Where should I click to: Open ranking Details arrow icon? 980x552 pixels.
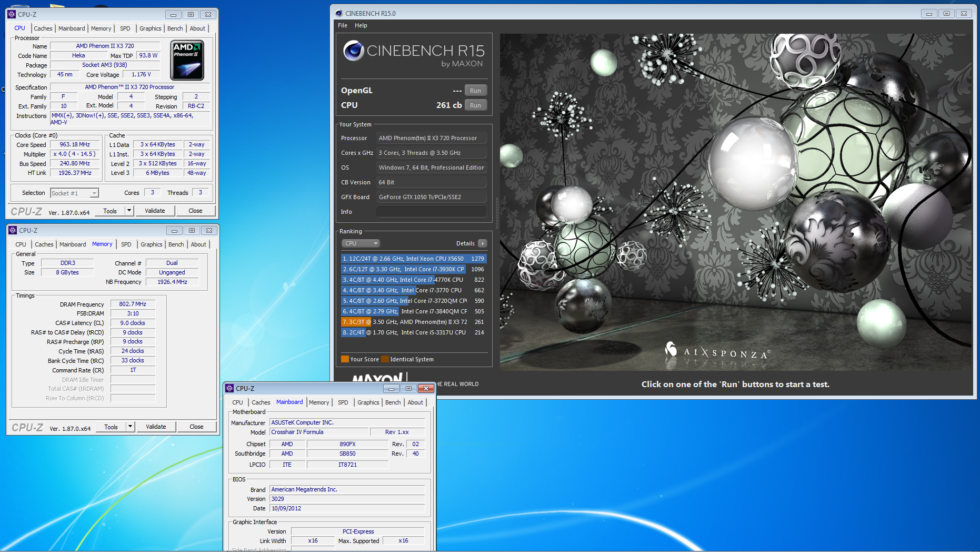[482, 243]
